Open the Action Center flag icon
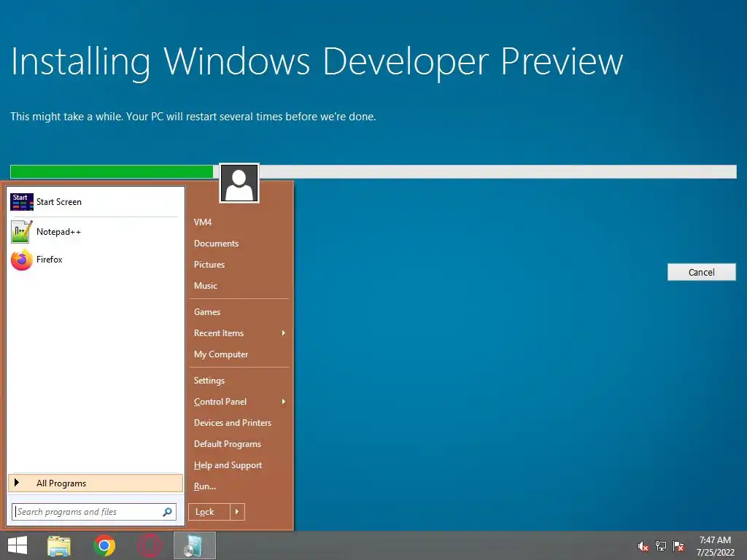The width and height of the screenshot is (747, 560). click(678, 546)
